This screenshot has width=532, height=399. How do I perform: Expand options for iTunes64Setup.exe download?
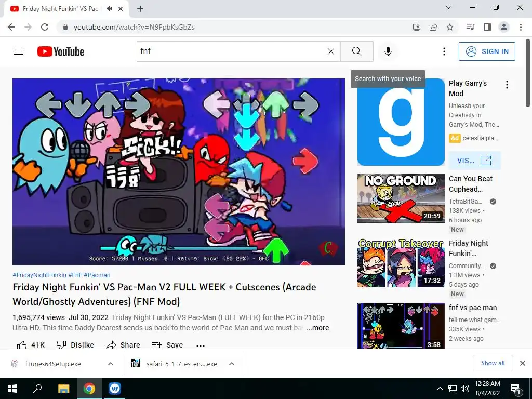click(x=111, y=364)
